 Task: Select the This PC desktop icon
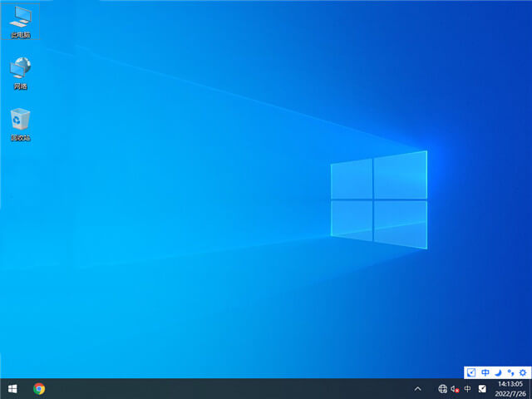(x=20, y=22)
